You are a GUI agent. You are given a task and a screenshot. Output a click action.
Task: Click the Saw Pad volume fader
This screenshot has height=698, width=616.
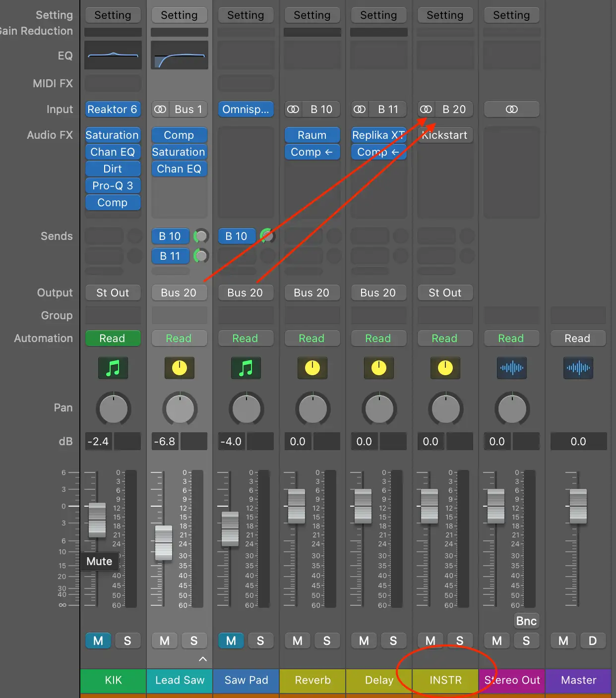[x=230, y=528]
